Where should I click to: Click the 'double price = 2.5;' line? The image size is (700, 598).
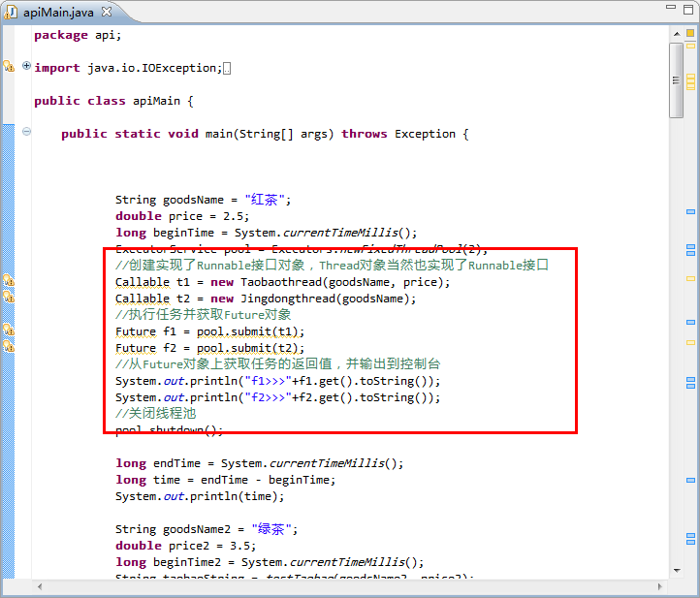click(182, 216)
